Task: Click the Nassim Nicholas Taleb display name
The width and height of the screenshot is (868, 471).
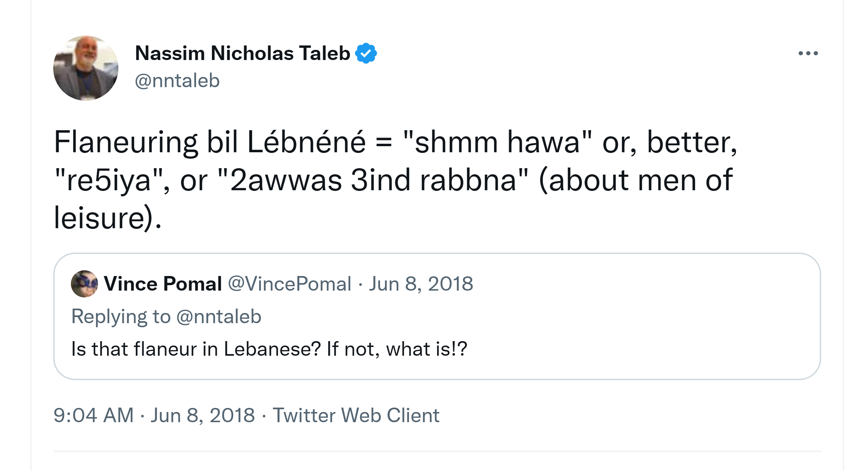Action: click(x=242, y=53)
